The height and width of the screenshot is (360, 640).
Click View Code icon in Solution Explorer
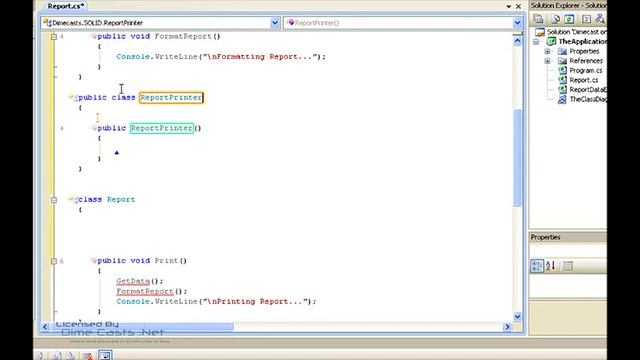pyautogui.click(x=586, y=19)
